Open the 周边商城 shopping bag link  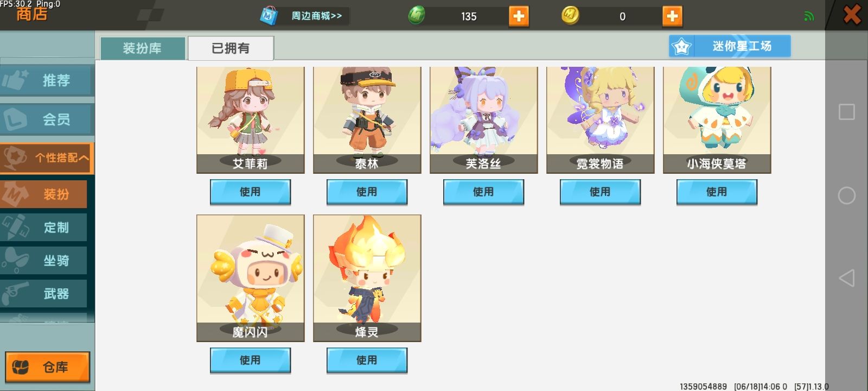[x=303, y=16]
